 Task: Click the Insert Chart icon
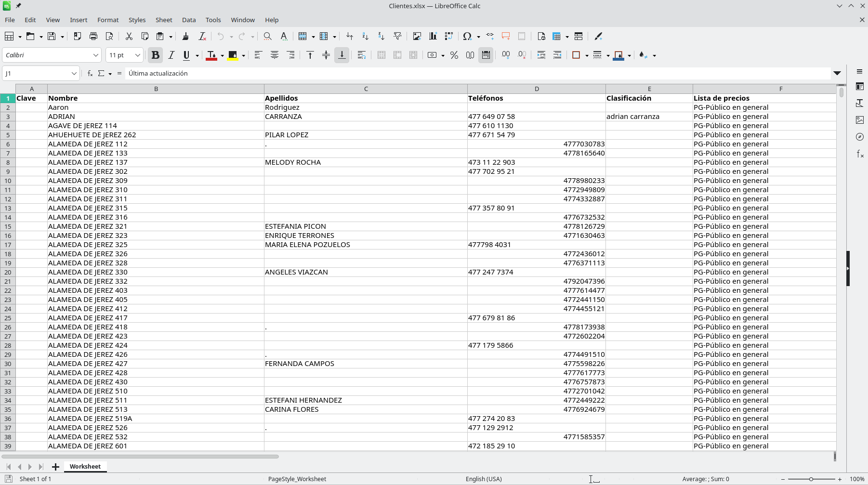click(x=433, y=36)
